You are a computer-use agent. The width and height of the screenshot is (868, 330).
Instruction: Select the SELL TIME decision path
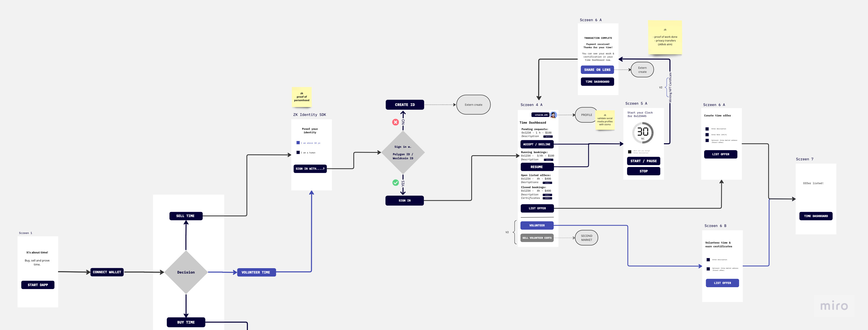(186, 216)
